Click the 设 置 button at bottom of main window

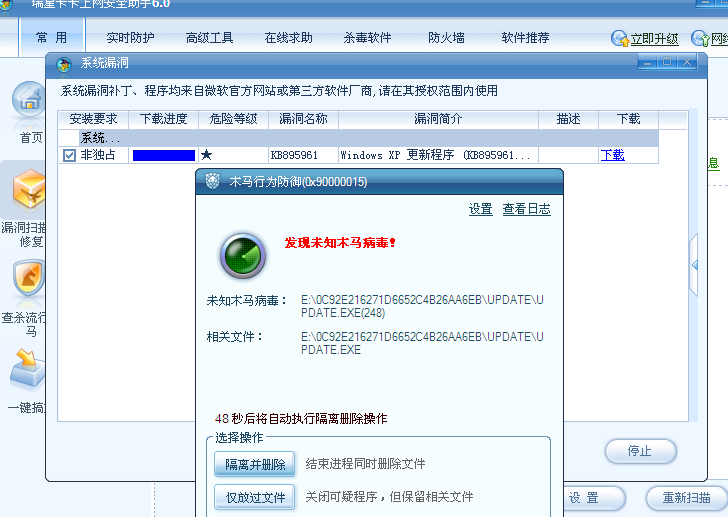592,498
